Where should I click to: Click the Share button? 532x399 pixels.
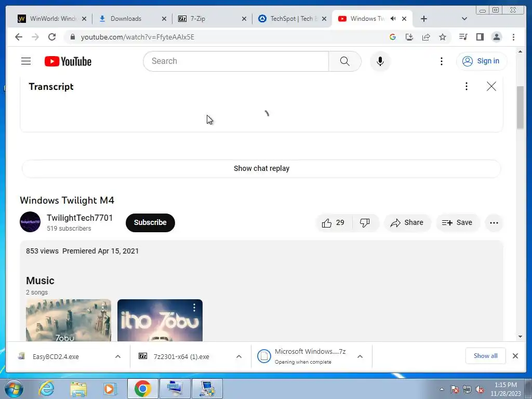pos(407,222)
